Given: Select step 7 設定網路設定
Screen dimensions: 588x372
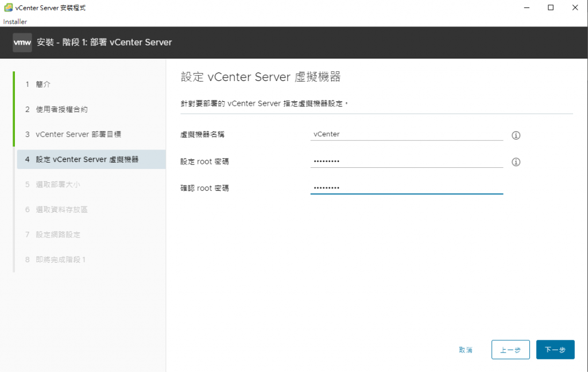Looking at the screenshot, I should (53, 235).
